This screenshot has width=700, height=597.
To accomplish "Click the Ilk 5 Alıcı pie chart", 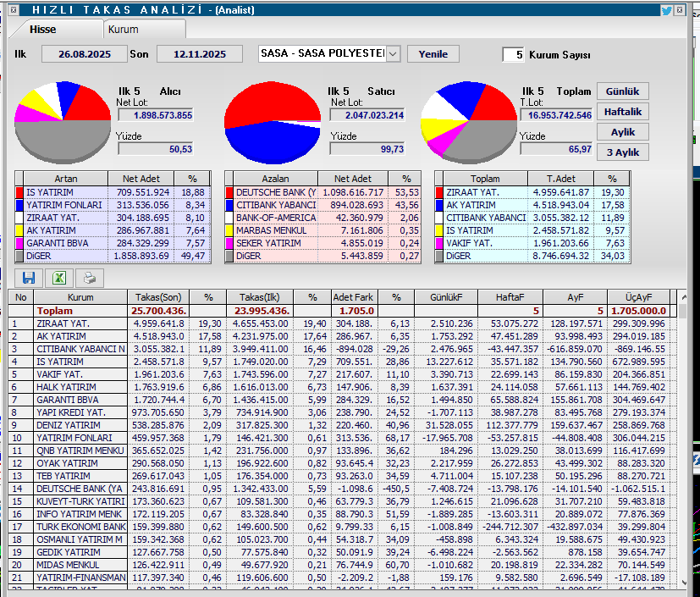I will pyautogui.click(x=63, y=120).
